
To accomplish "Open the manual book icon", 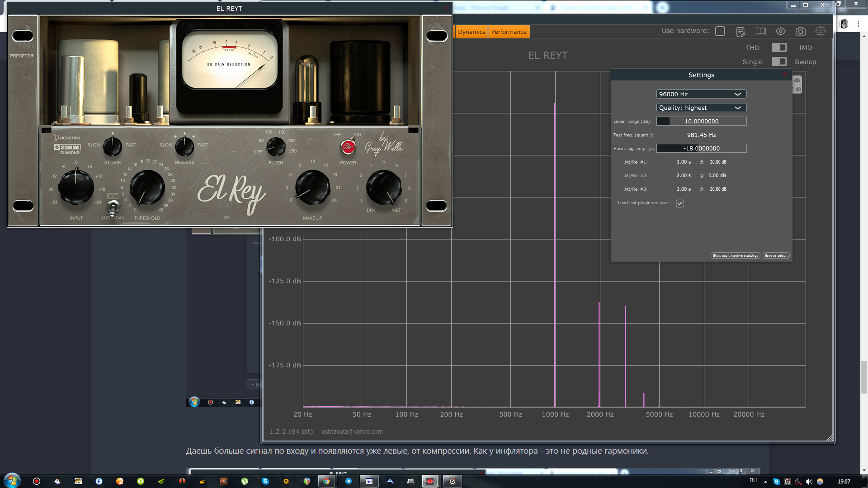I will point(761,31).
